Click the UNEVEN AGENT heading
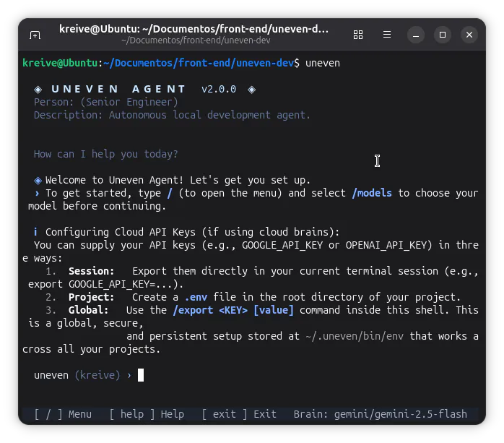 tap(118, 89)
